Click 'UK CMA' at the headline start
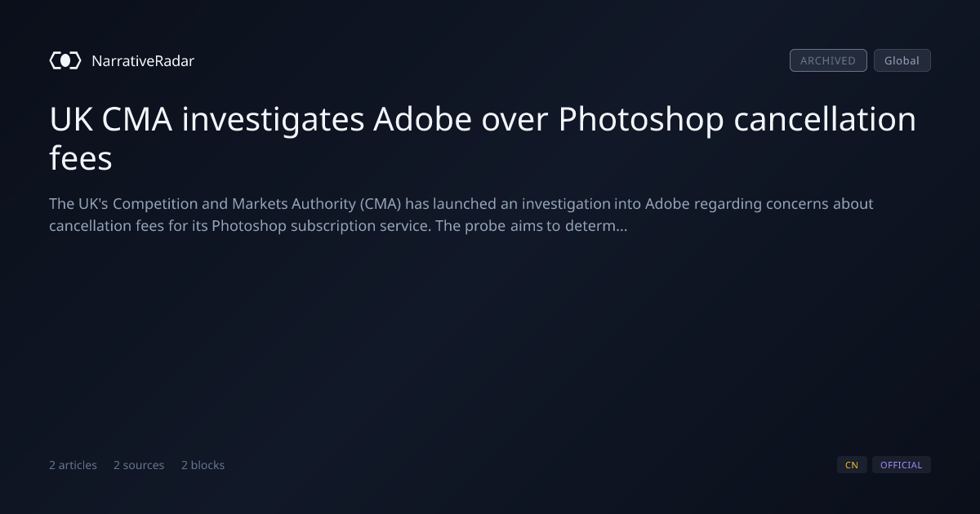 pos(110,119)
